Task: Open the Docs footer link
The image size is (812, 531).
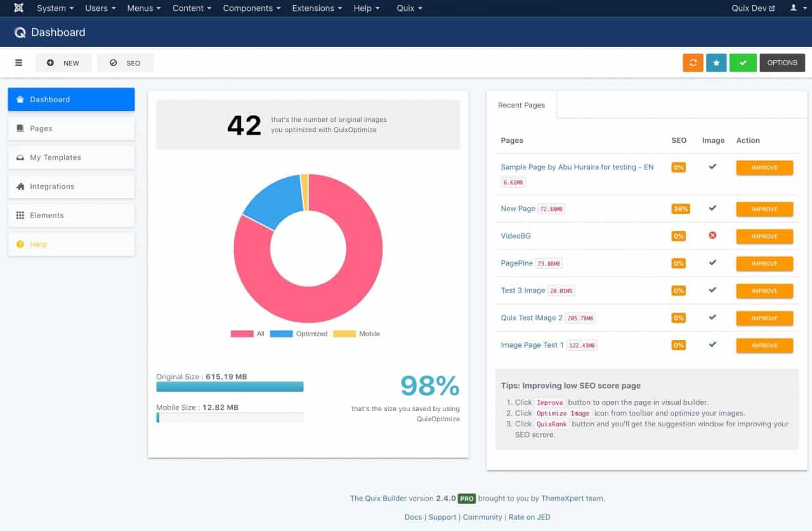Action: click(x=413, y=517)
